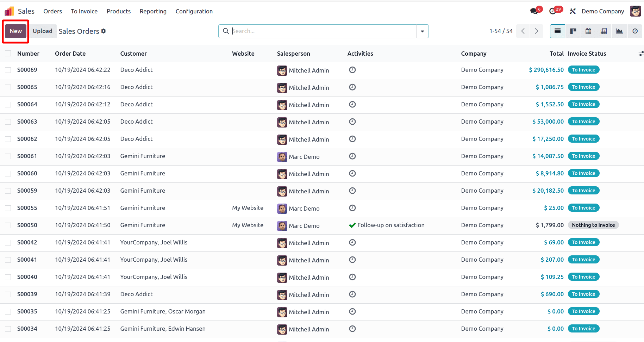The width and height of the screenshot is (644, 342).
Task: Select the checkbox for order S00064
Action: [x=8, y=105]
